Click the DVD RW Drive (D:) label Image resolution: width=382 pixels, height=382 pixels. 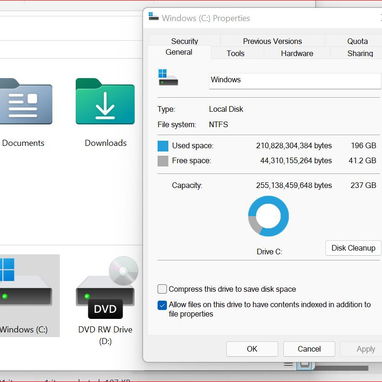105,335
